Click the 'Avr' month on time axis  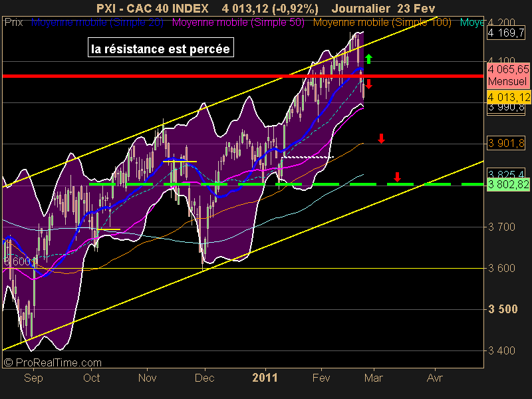click(x=435, y=378)
